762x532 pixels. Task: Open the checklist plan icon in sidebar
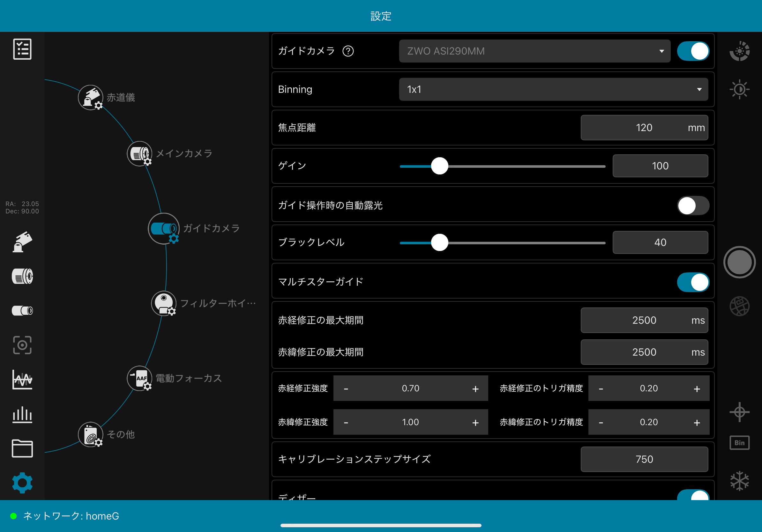point(22,49)
